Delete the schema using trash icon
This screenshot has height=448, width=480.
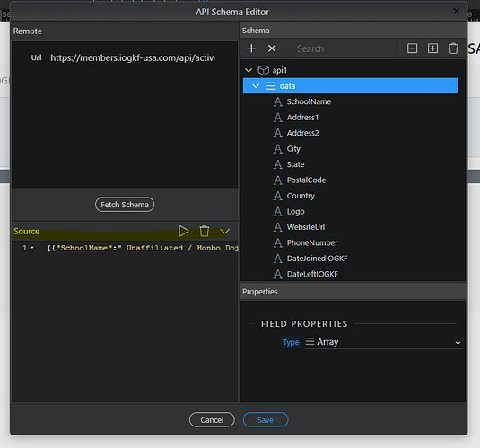click(x=453, y=48)
